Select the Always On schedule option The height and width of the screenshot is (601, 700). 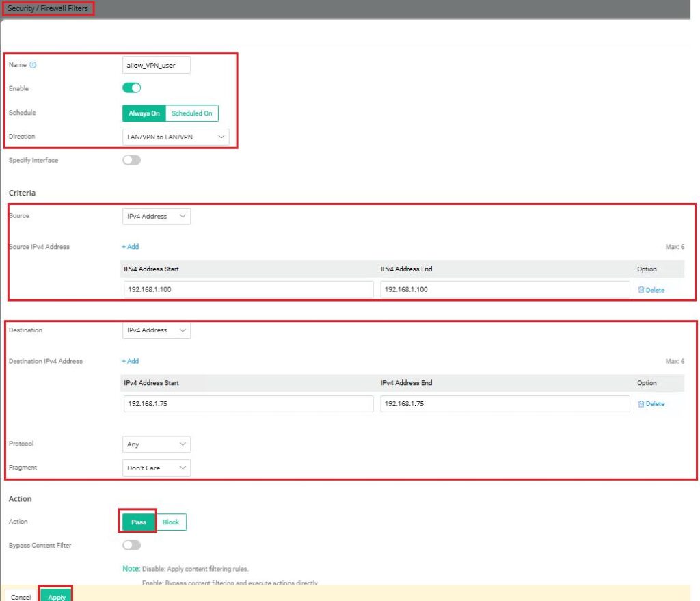coord(144,113)
